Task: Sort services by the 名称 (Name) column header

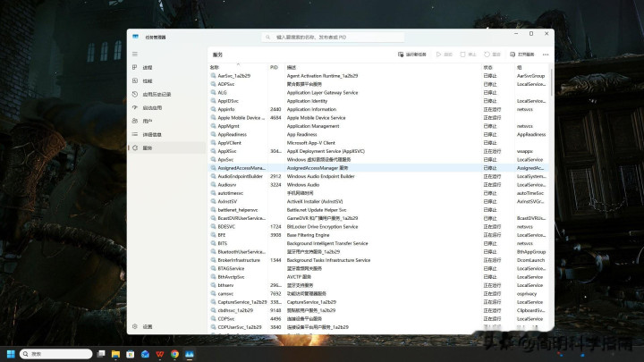Action: 215,67
